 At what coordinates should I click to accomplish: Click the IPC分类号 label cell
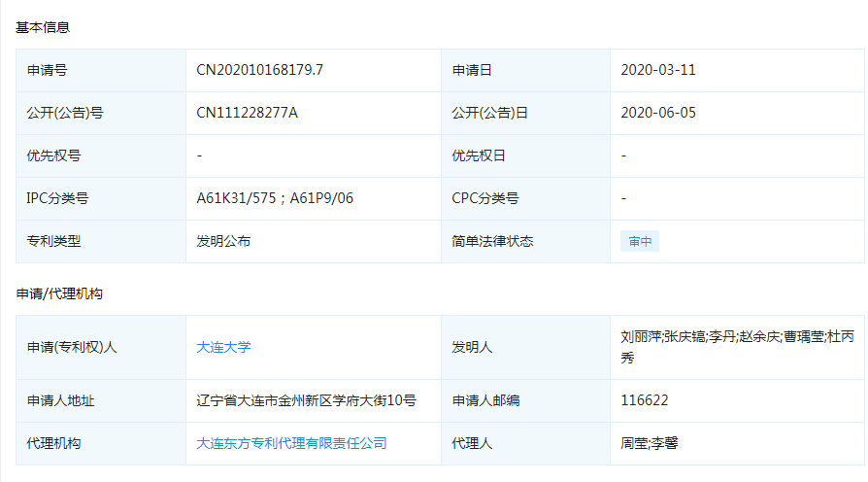(57, 198)
